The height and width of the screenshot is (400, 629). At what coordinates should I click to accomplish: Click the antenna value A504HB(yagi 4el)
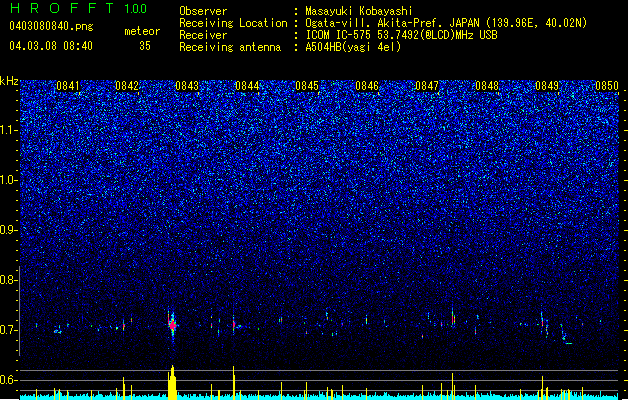point(353,47)
